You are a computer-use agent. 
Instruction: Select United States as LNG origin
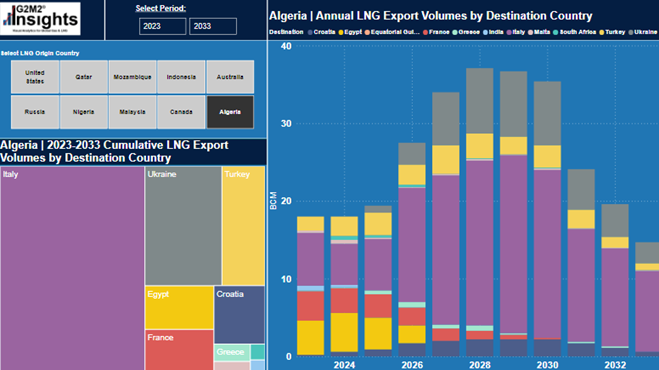click(x=35, y=77)
